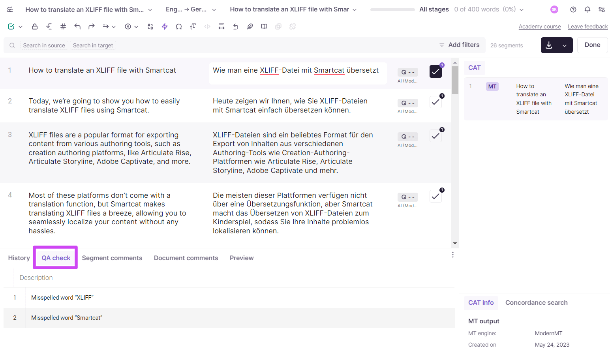Open the help question mark icon

coord(573,9)
